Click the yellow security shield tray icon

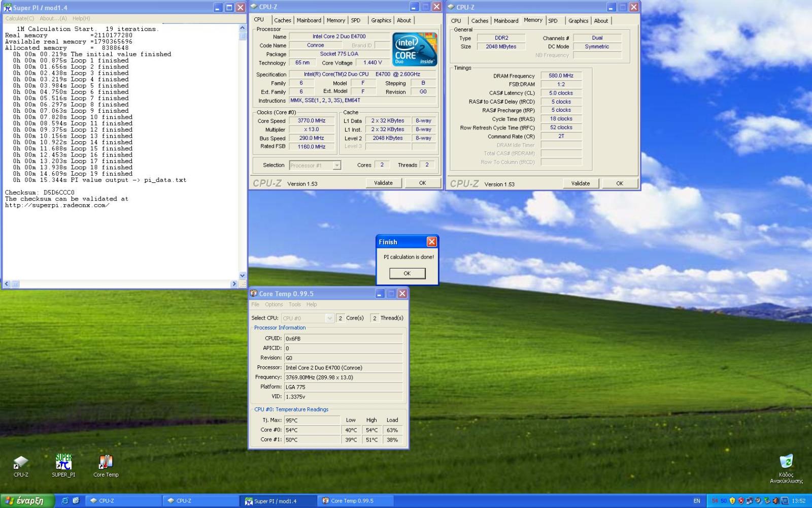(732, 501)
